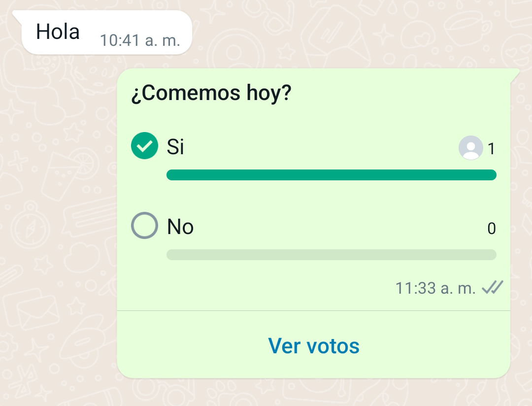Screen dimensions: 532x406
Task: Click the 10:41 a. m. message timestamp
Action: pyautogui.click(x=140, y=40)
